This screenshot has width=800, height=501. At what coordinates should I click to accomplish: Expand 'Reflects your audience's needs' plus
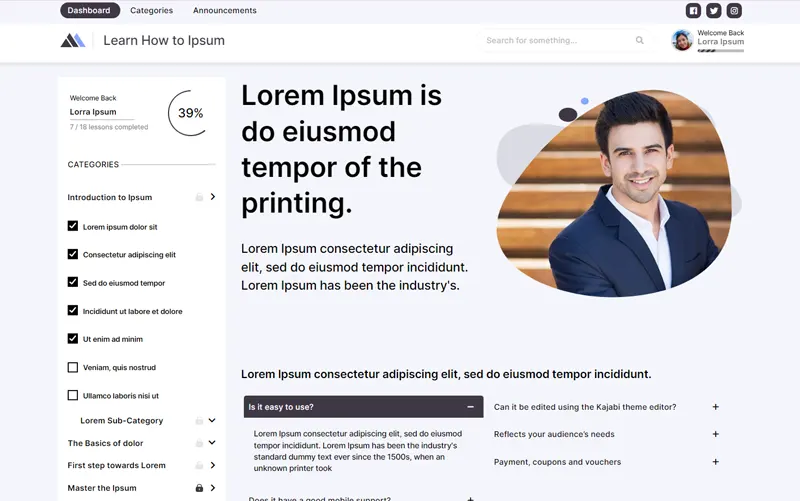(x=715, y=434)
